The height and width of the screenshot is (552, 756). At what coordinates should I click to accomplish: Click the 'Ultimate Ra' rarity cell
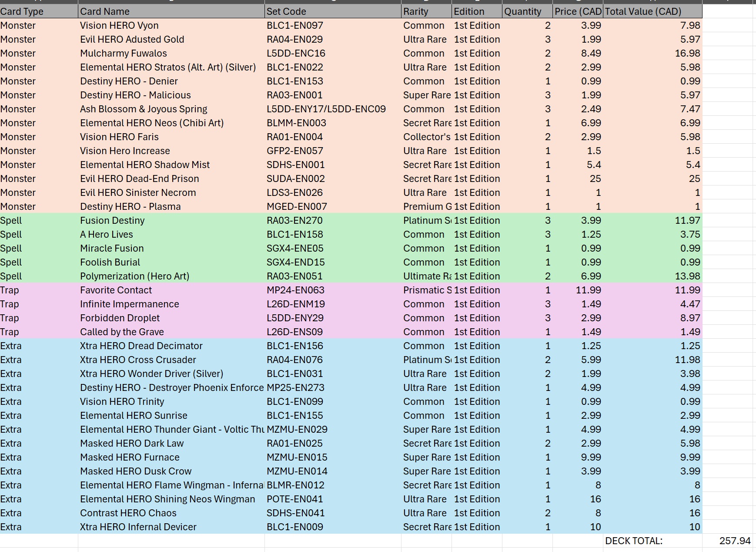(426, 276)
